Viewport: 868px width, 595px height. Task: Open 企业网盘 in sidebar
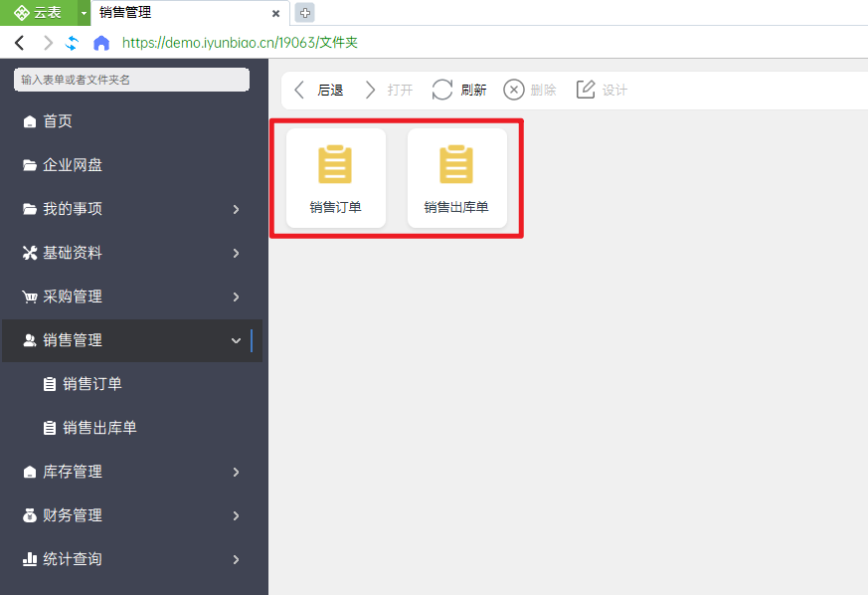click(132, 165)
